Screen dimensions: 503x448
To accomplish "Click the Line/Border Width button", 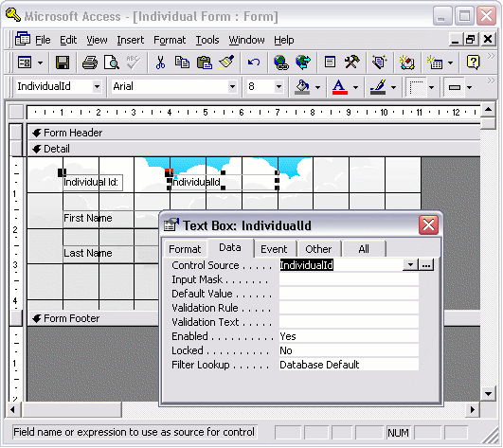I will [x=416, y=87].
